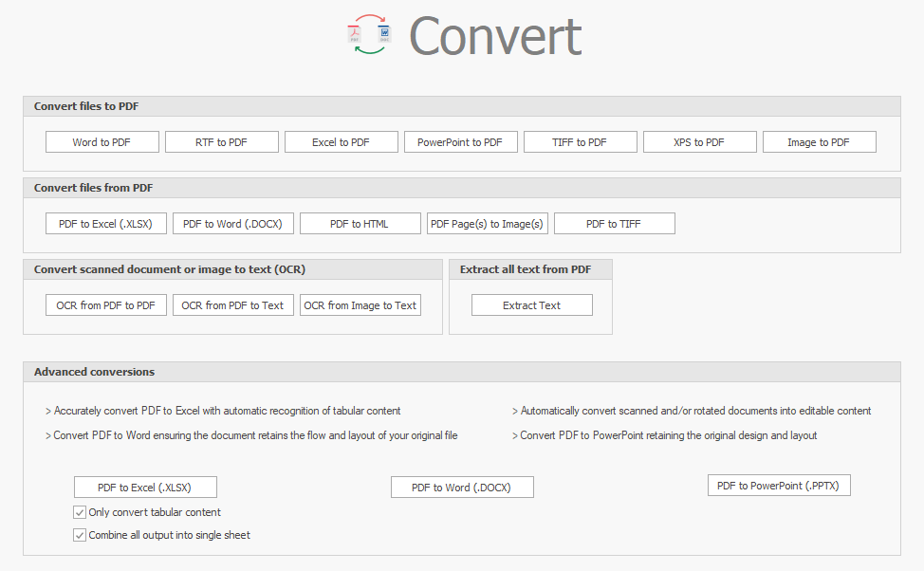Screen dimensions: 924x571
Task: Uncheck 'Combine all output into single sheet'
Action: [x=80, y=535]
